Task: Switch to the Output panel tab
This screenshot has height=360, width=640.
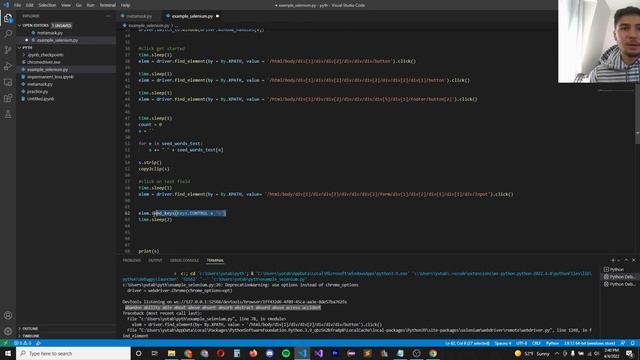Action: [x=155, y=260]
